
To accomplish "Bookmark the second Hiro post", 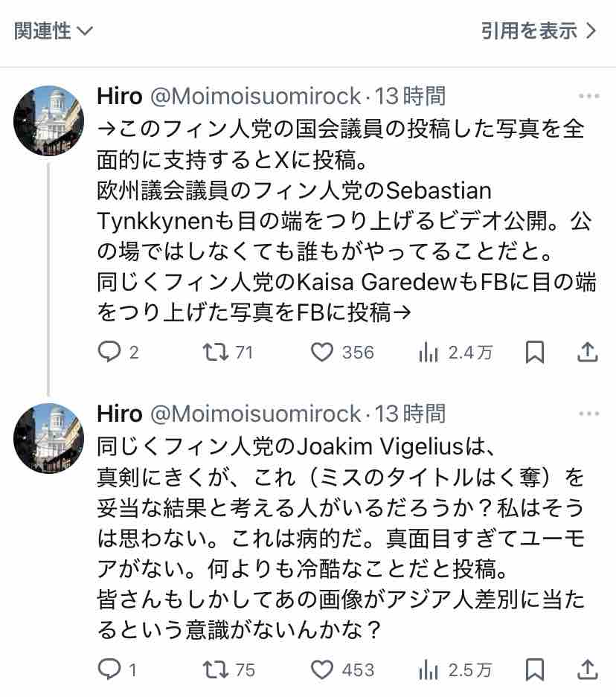I will click(534, 669).
